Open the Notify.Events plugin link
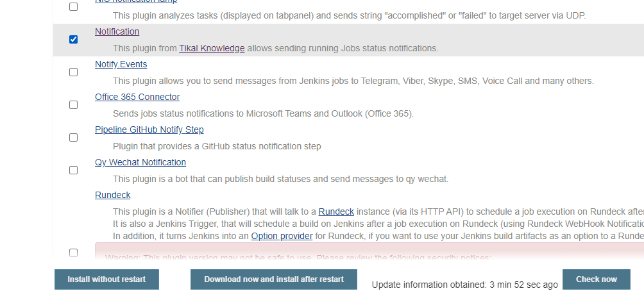 [x=121, y=64]
